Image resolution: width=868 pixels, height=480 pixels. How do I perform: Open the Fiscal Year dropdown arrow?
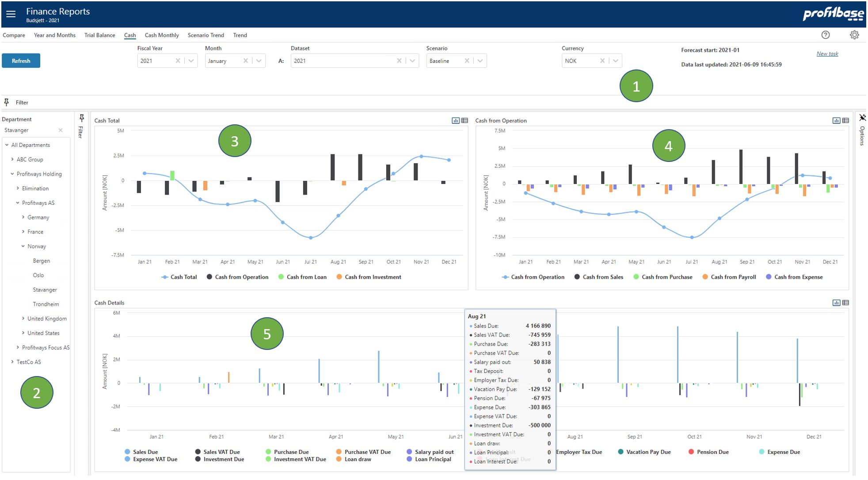tap(191, 61)
